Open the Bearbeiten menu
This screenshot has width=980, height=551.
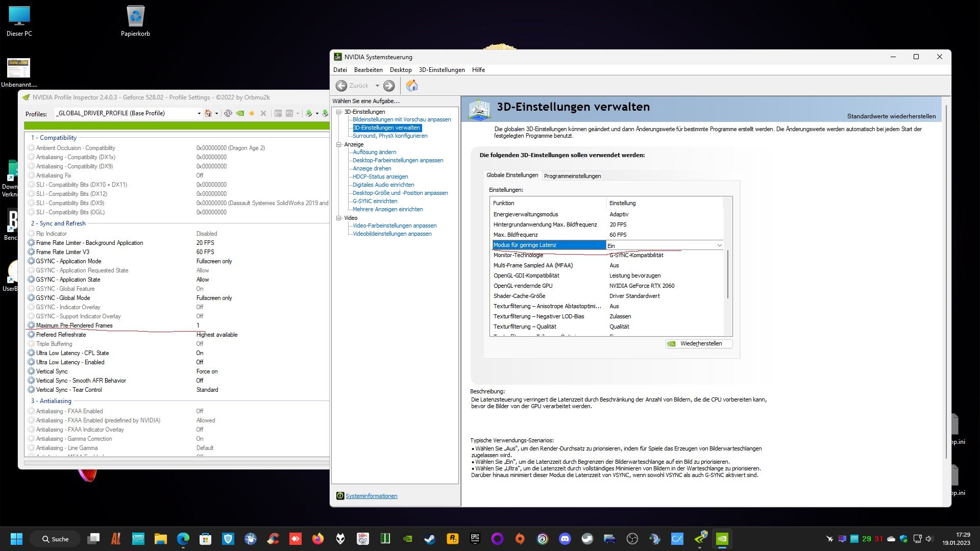click(x=368, y=70)
